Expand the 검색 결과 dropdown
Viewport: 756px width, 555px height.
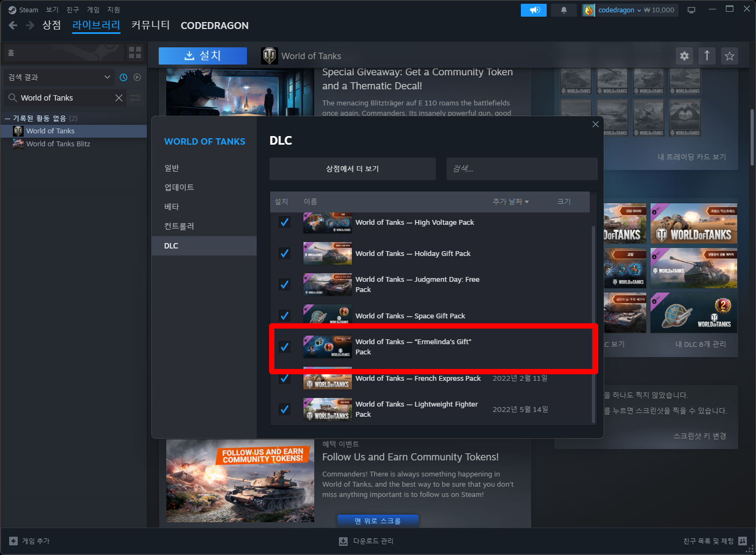pyautogui.click(x=59, y=77)
